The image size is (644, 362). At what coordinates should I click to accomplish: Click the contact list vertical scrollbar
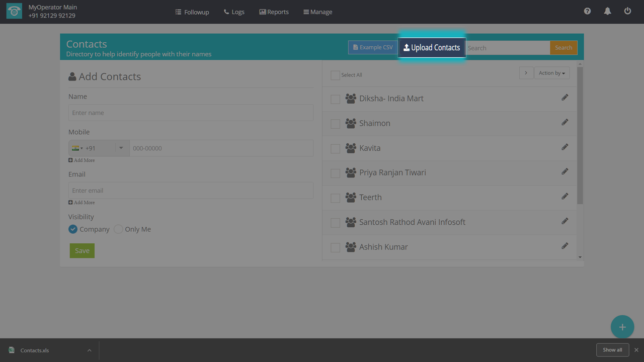pos(580,136)
